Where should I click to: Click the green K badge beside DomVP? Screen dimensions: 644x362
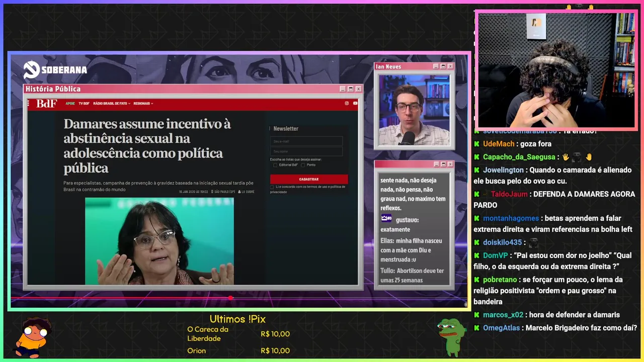476,255
